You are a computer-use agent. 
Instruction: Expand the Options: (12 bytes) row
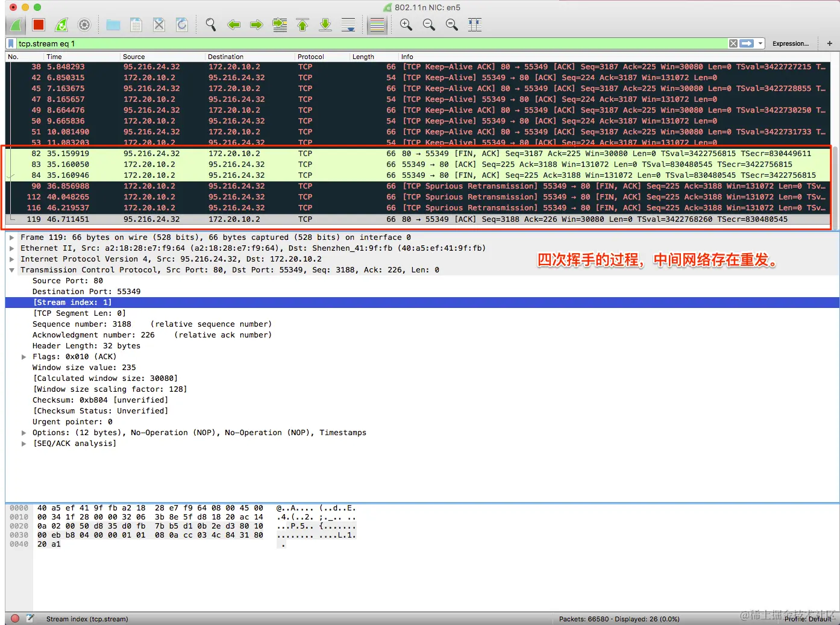(24, 433)
